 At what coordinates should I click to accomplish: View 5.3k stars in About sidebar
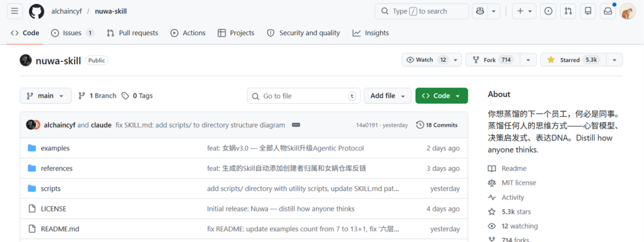click(509, 212)
